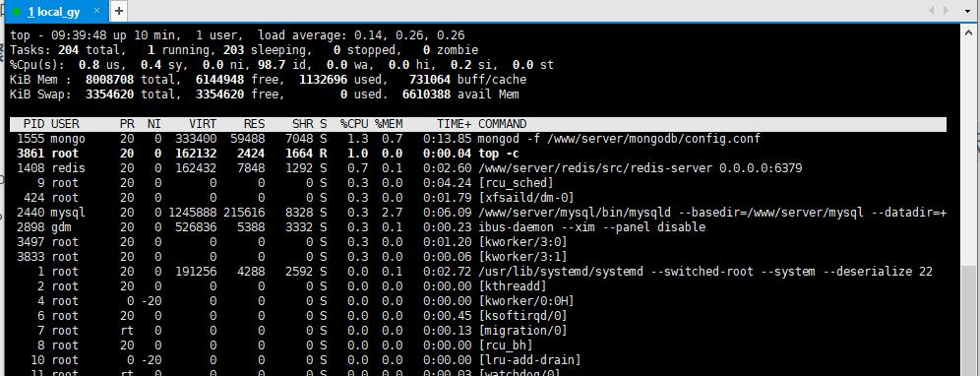This screenshot has width=980, height=376.
Task: Click the 'top - 09:39:48' clock text
Action: (x=59, y=35)
